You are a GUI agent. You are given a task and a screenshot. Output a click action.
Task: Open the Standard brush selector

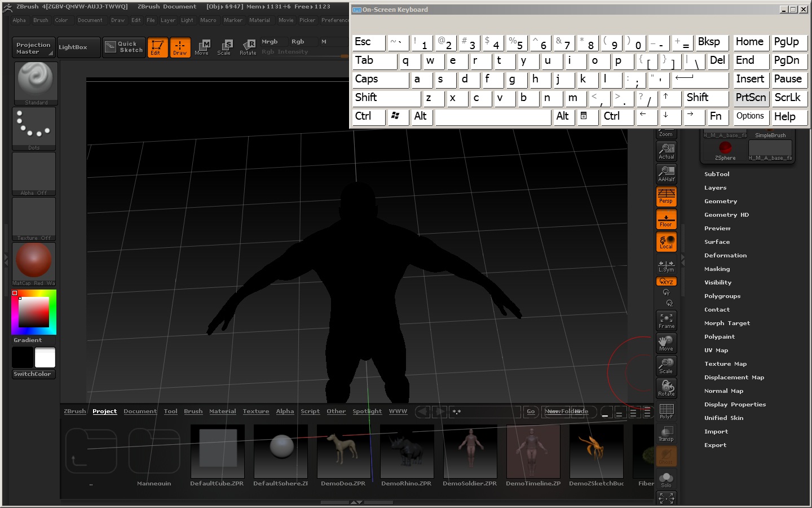pyautogui.click(x=35, y=82)
